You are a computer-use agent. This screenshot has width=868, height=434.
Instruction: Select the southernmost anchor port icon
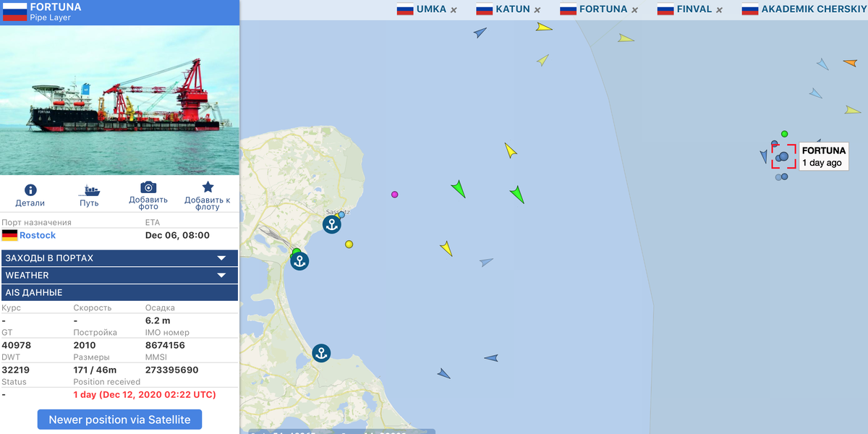(321, 353)
